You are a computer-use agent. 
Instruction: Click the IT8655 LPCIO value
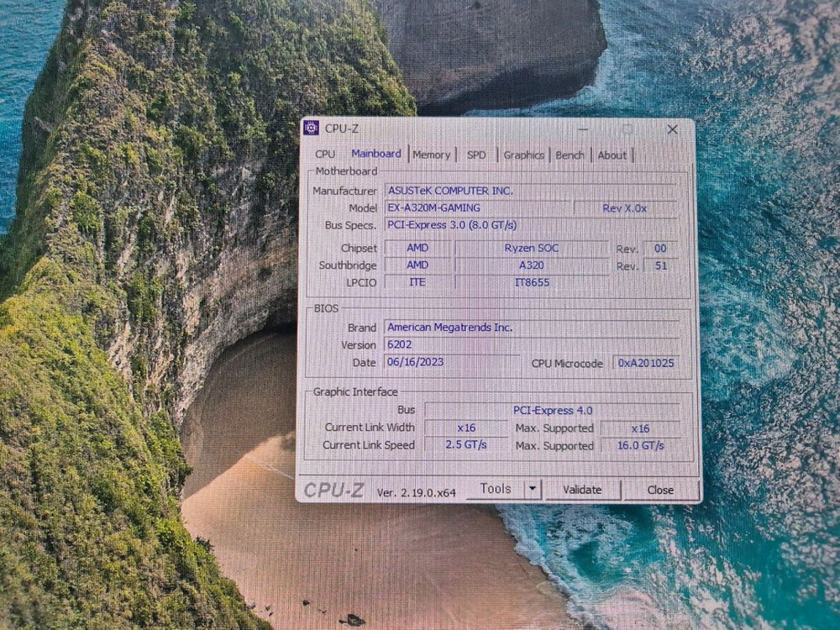(532, 282)
